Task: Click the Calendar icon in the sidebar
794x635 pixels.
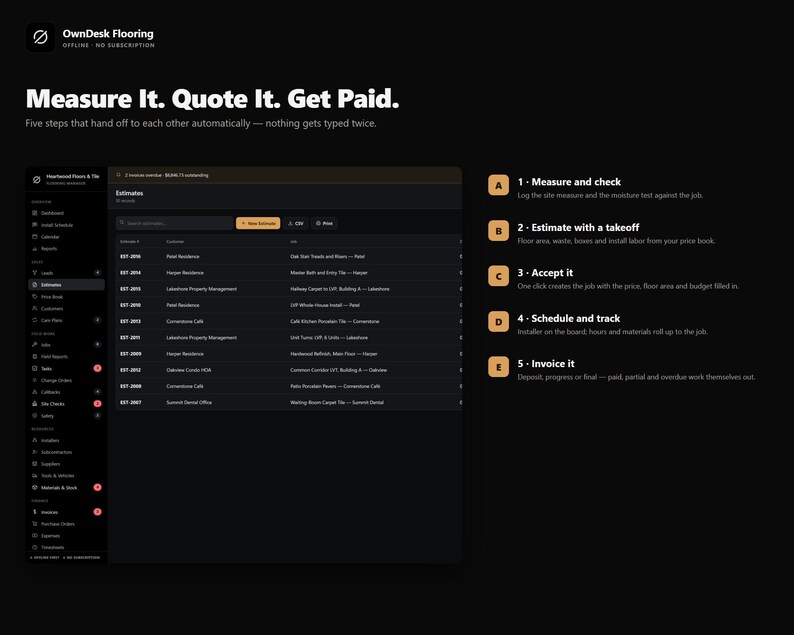Action: 34,236
